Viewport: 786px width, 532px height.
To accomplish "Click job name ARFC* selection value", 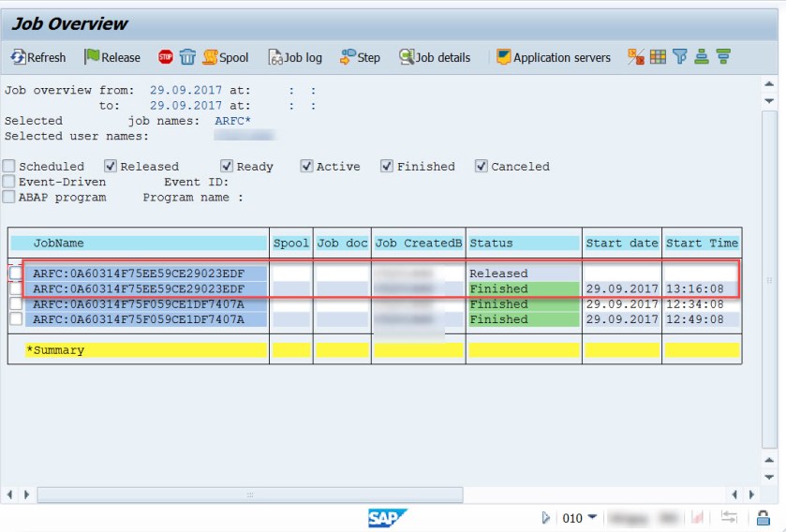I will tap(232, 121).
